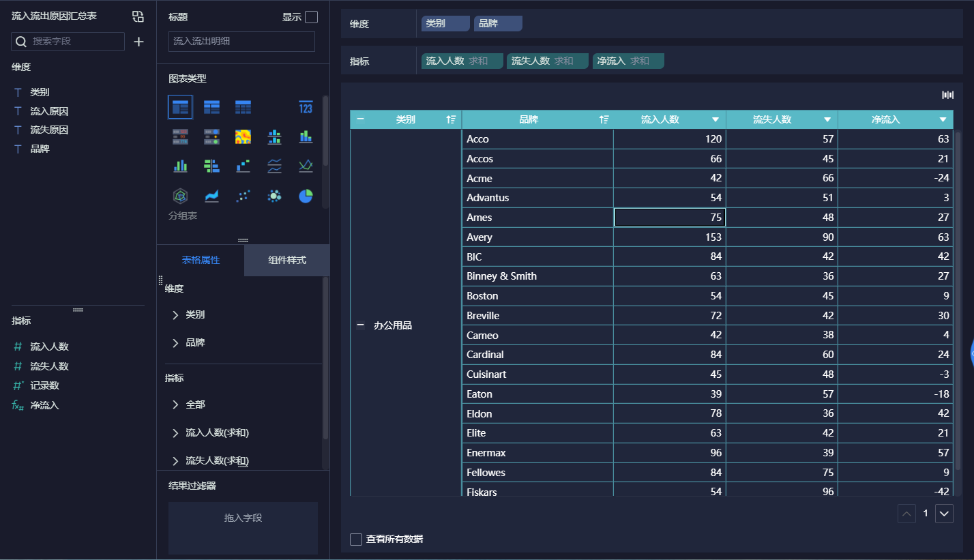The height and width of the screenshot is (560, 974).
Task: Click the 类别 pill in the dimension bar
Action: coord(445,23)
